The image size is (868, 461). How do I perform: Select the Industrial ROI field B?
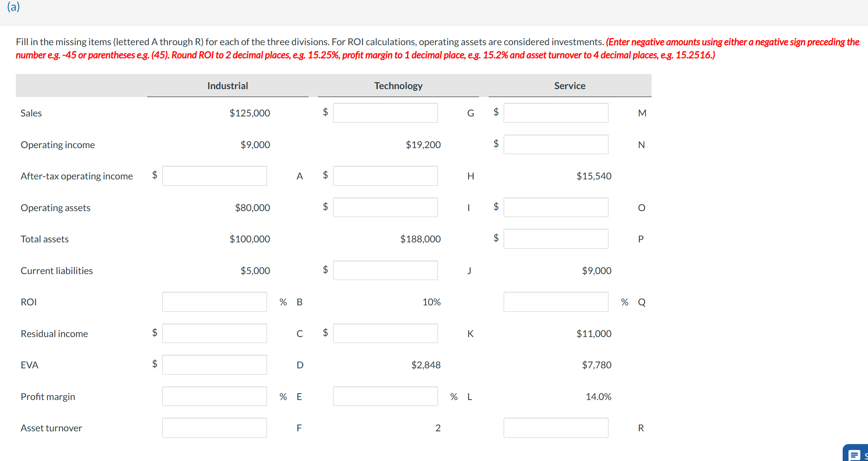tap(214, 302)
